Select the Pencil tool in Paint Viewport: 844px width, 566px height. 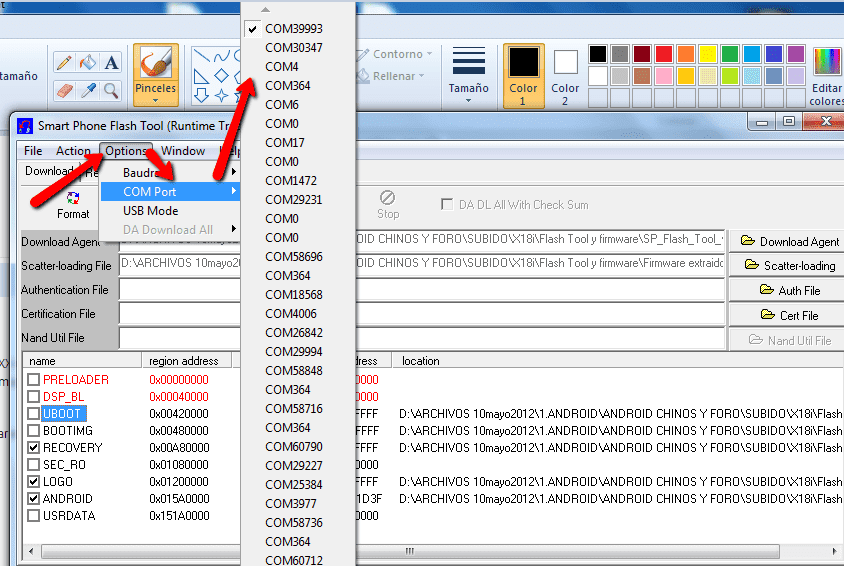tap(64, 62)
